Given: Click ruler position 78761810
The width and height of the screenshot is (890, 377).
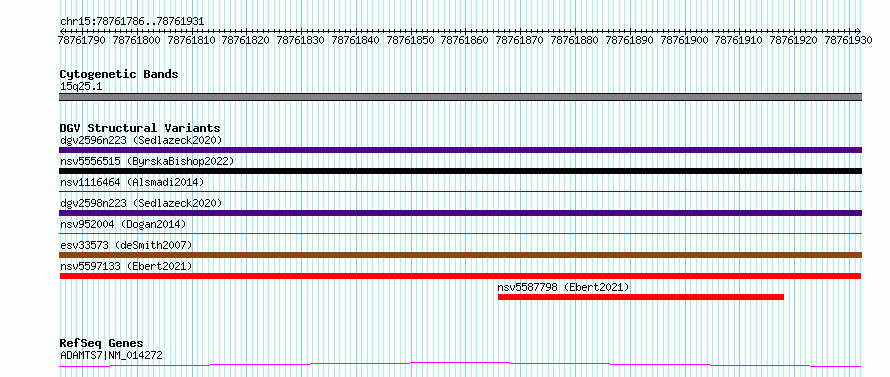Looking at the screenshot, I should [x=191, y=40].
